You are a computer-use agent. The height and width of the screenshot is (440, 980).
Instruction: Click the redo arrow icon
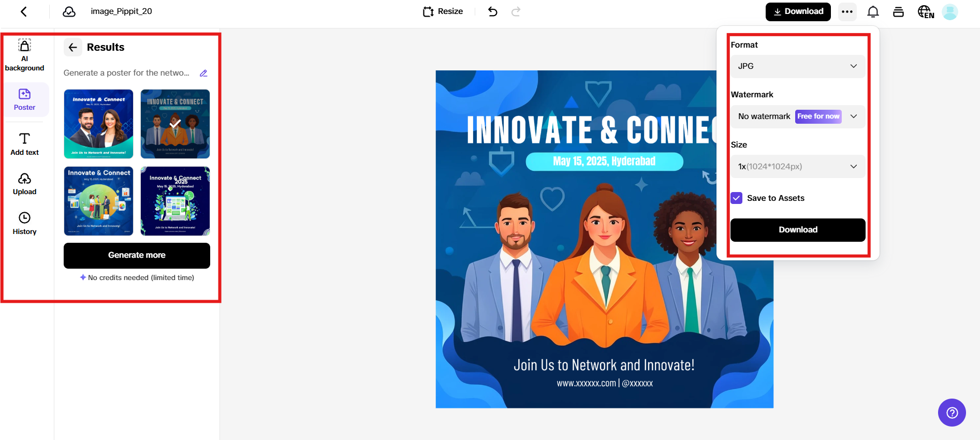coord(516,11)
